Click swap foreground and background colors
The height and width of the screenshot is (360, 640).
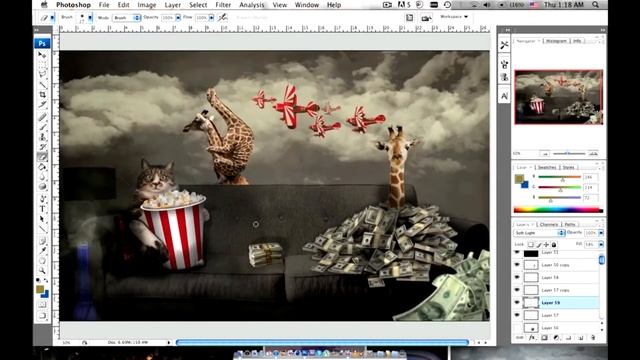pos(46,281)
